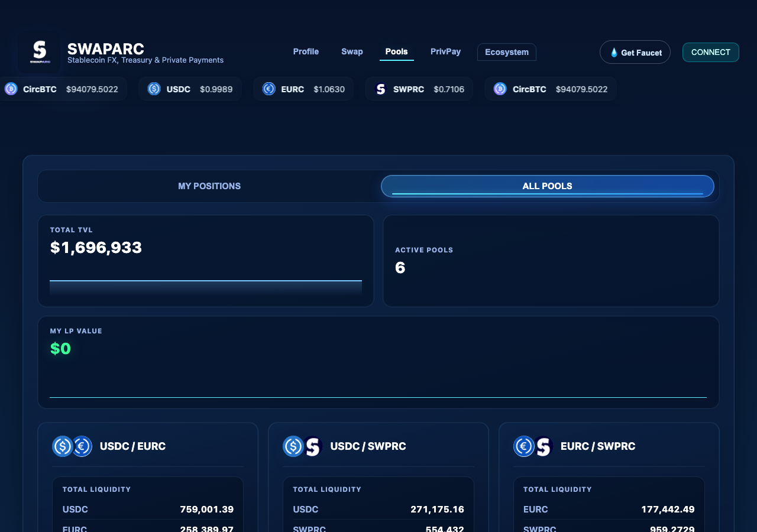
Task: Click the USDC liquidity amount 271,175.16
Action: [438, 510]
